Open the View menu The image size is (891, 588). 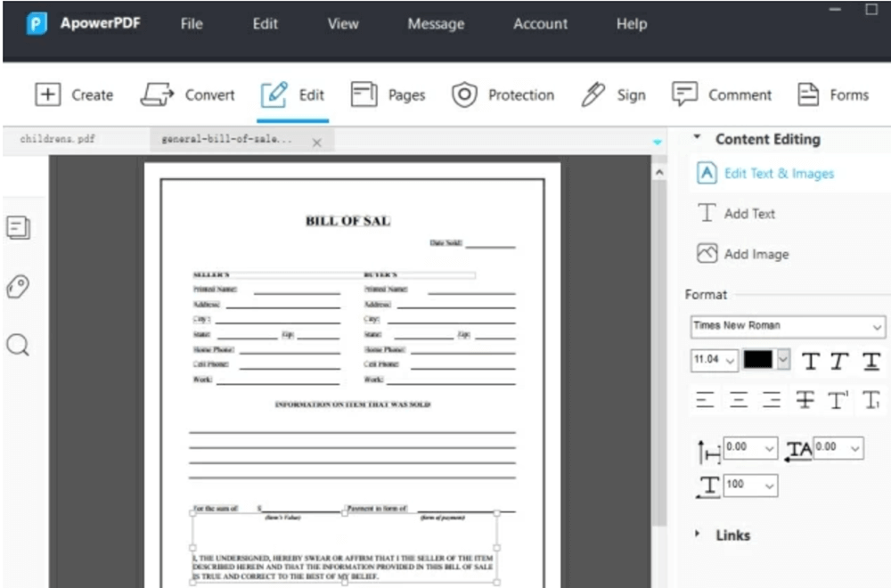[x=342, y=24]
